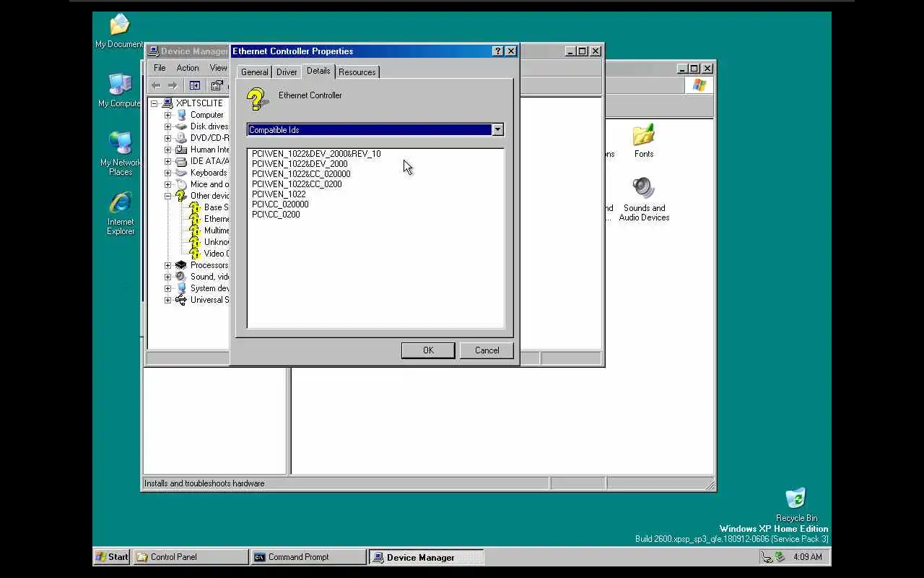Screen dimensions: 924x578
Task: Collapse the XPLTSCLITE root node
Action: (x=154, y=103)
